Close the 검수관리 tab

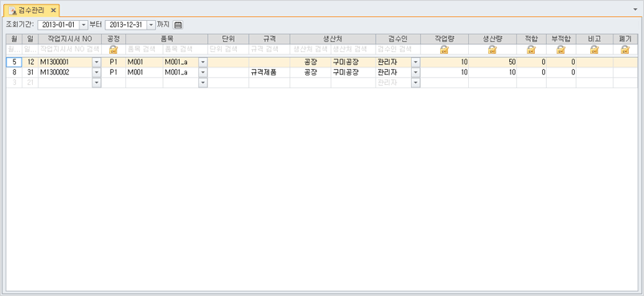pyautogui.click(x=53, y=10)
